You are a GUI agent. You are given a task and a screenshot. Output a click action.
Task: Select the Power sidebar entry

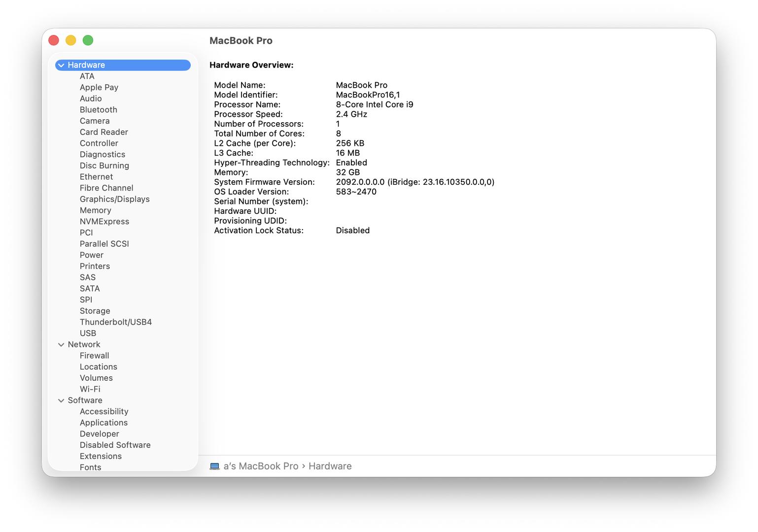coord(91,255)
